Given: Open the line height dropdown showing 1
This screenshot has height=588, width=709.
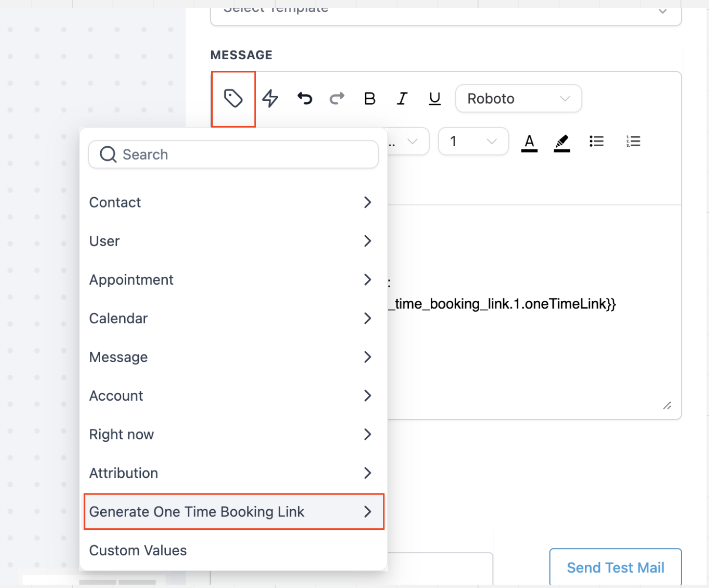Looking at the screenshot, I should (x=473, y=142).
